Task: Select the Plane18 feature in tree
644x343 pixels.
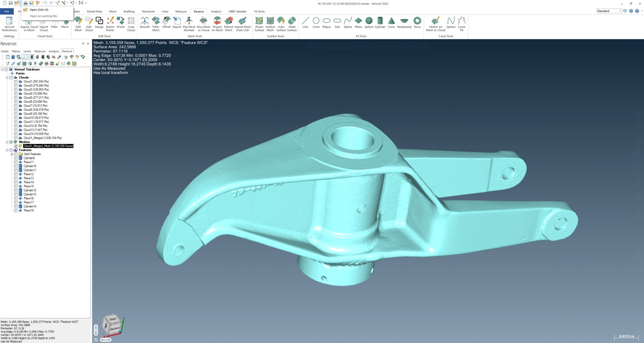Action: click(x=29, y=210)
